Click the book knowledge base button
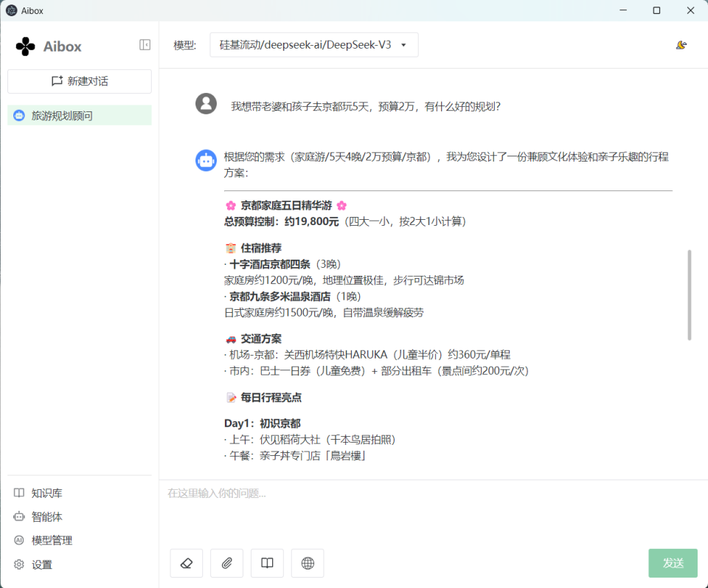 267,563
